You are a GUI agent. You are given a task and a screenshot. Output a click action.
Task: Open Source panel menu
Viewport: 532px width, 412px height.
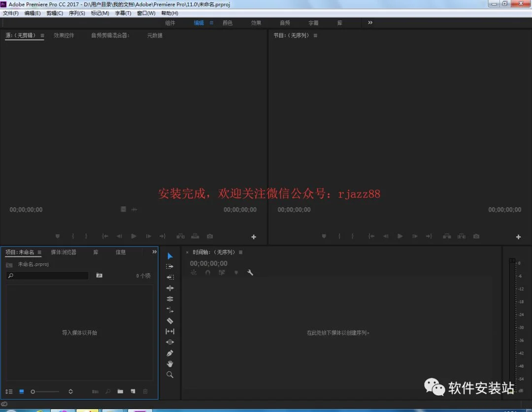pos(42,35)
